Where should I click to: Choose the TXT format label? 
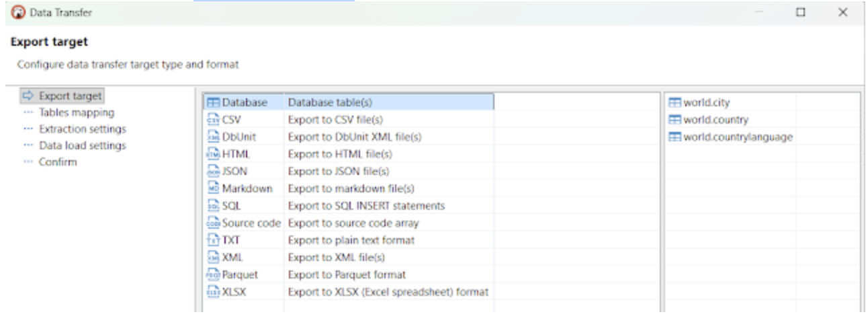pos(231,240)
